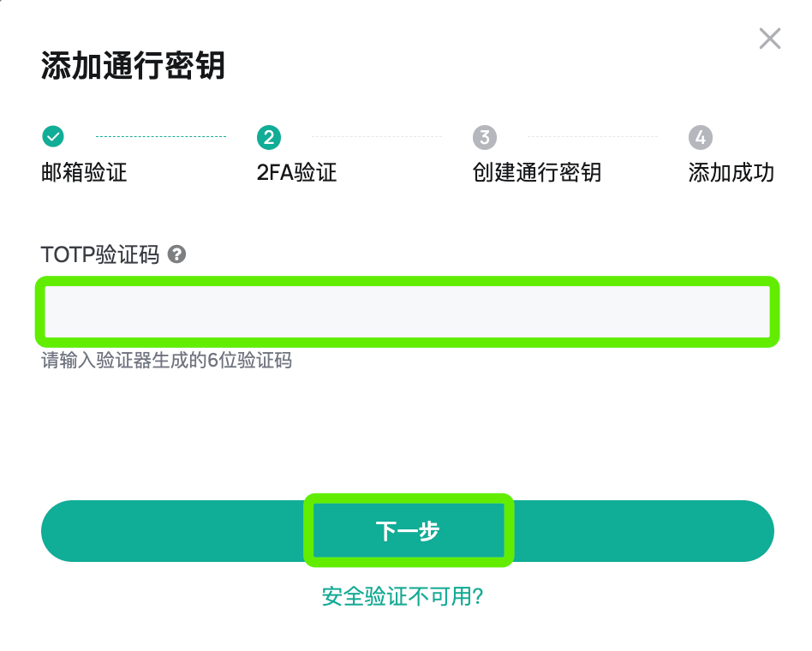The height and width of the screenshot is (651, 812).
Task: Select the 2FA验证 step label
Action: 296,172
